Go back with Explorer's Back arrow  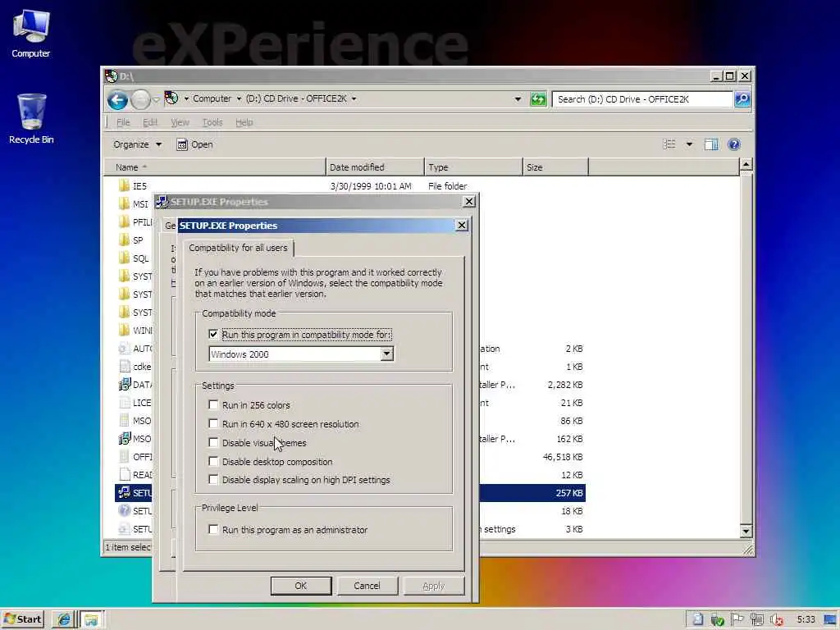[x=117, y=99]
